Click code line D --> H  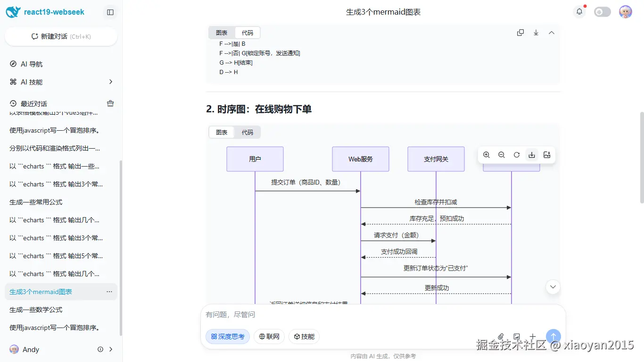pyautogui.click(x=229, y=72)
